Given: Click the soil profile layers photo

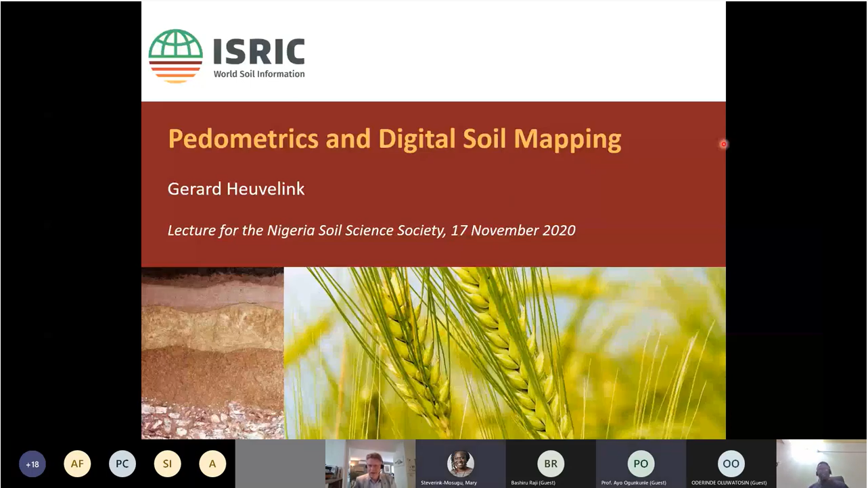Looking at the screenshot, I should coord(212,353).
